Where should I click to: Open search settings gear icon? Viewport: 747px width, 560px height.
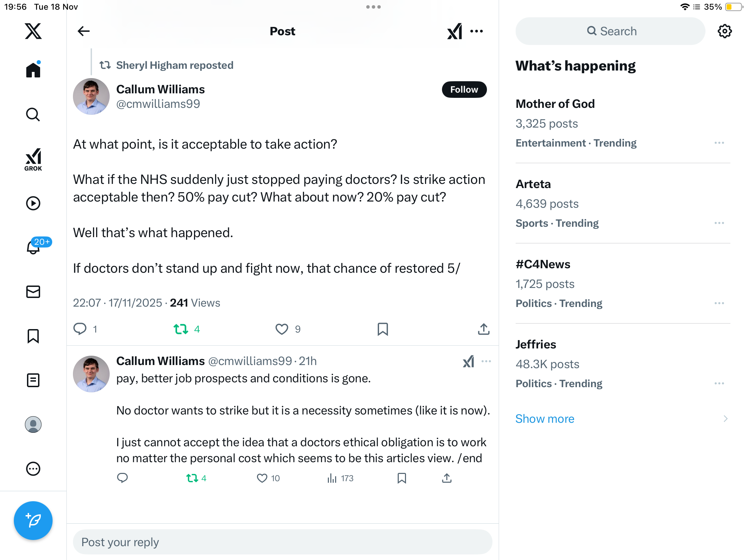tap(725, 31)
